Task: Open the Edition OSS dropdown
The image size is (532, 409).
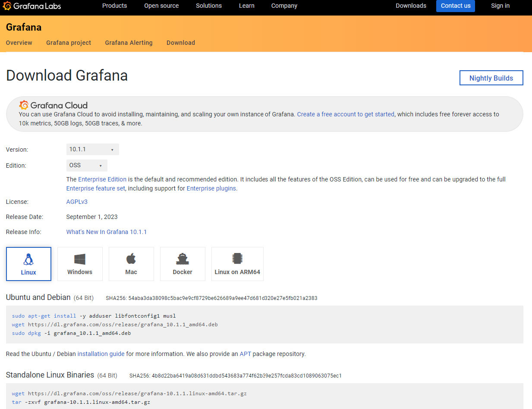Action: pyautogui.click(x=87, y=165)
